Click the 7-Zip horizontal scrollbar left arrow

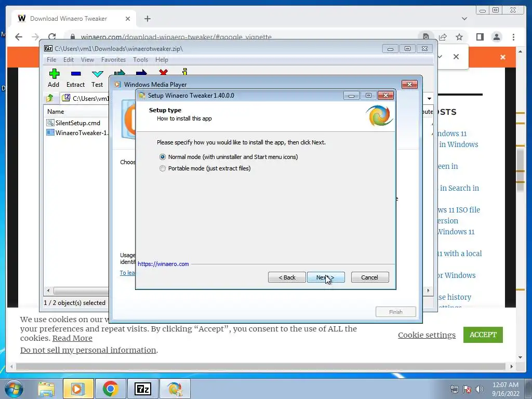coord(48,291)
